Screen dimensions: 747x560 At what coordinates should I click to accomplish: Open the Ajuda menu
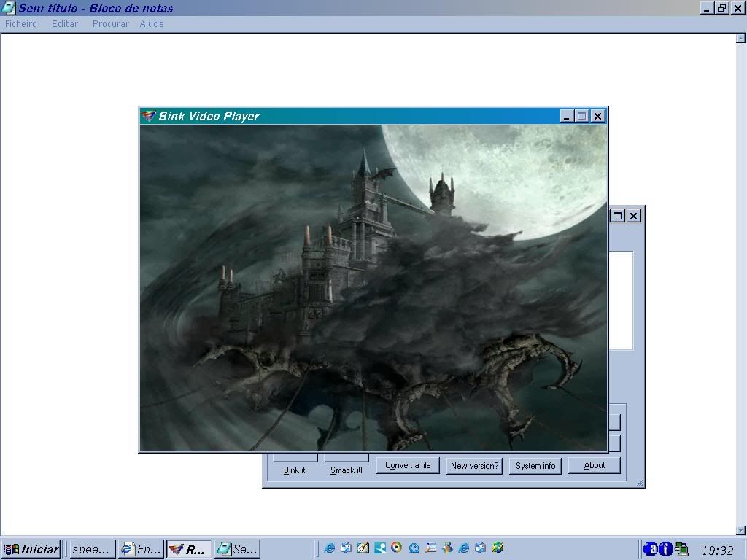pyautogui.click(x=152, y=24)
